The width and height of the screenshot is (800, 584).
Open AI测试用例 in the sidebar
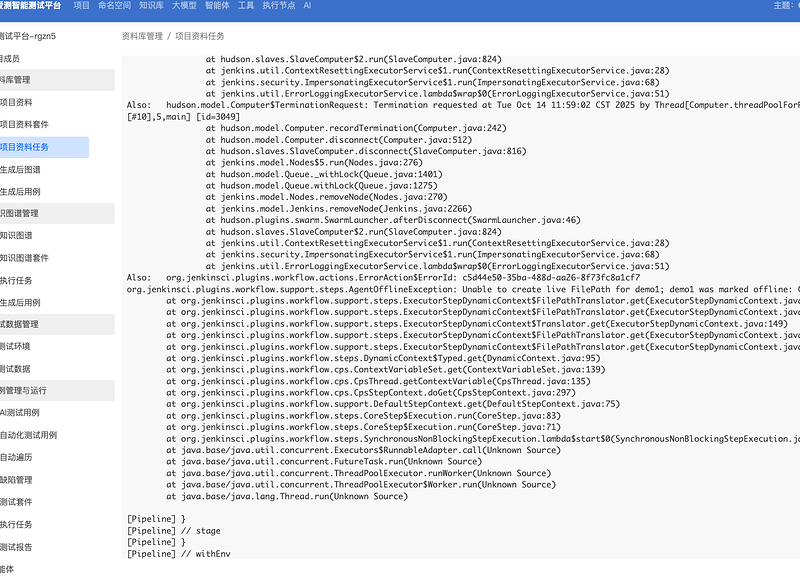click(22, 412)
